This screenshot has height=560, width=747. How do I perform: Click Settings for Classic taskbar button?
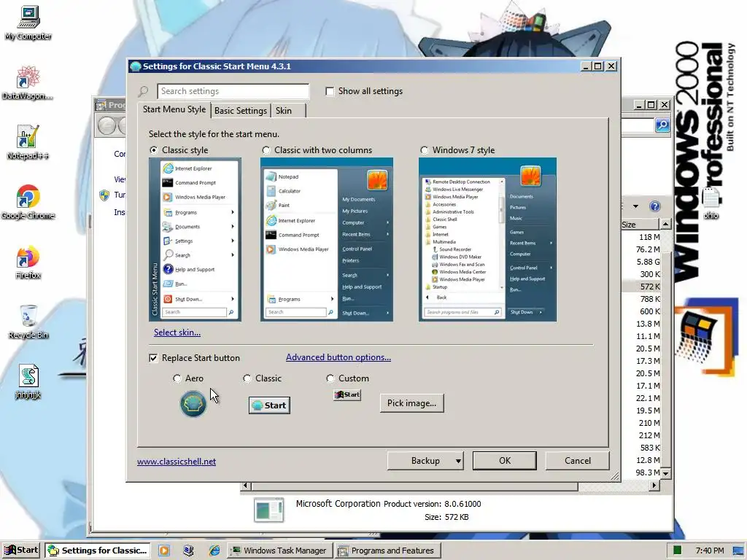(x=98, y=551)
